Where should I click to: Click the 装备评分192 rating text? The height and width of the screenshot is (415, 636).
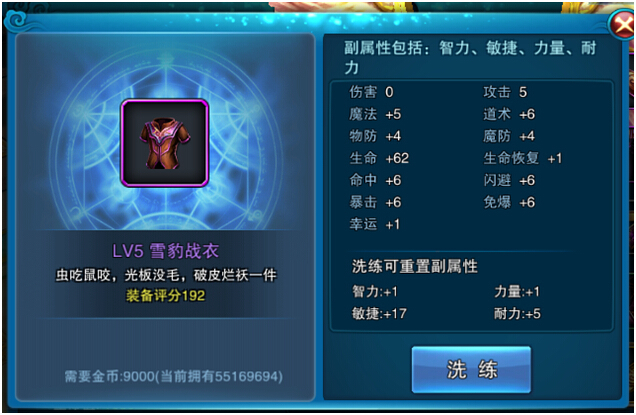point(165,295)
